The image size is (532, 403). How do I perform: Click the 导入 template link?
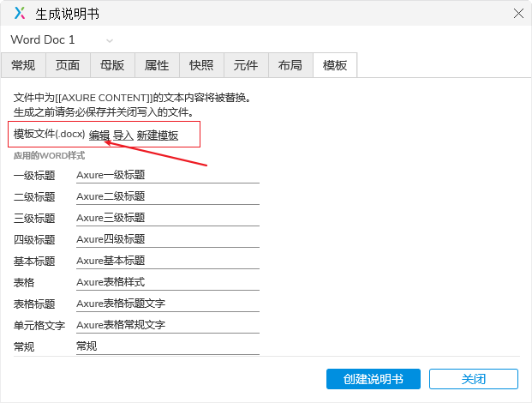(123, 135)
